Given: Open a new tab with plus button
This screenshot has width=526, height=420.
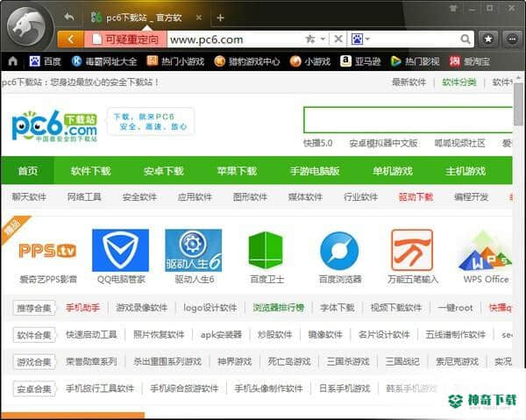Looking at the screenshot, I should click(220, 18).
